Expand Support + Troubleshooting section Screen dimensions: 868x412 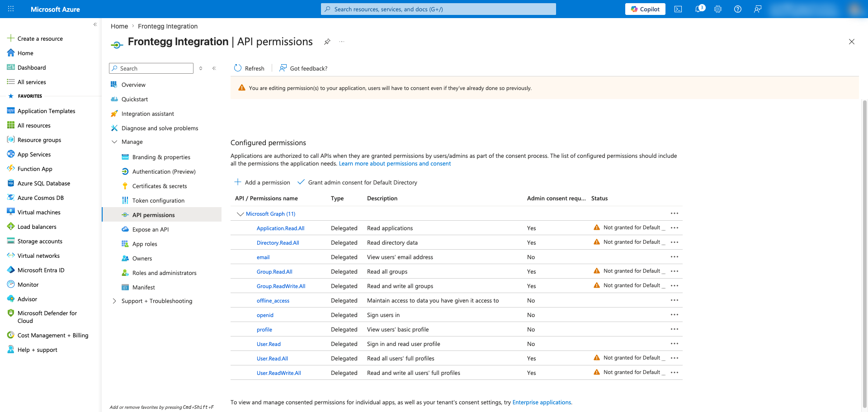(x=114, y=301)
